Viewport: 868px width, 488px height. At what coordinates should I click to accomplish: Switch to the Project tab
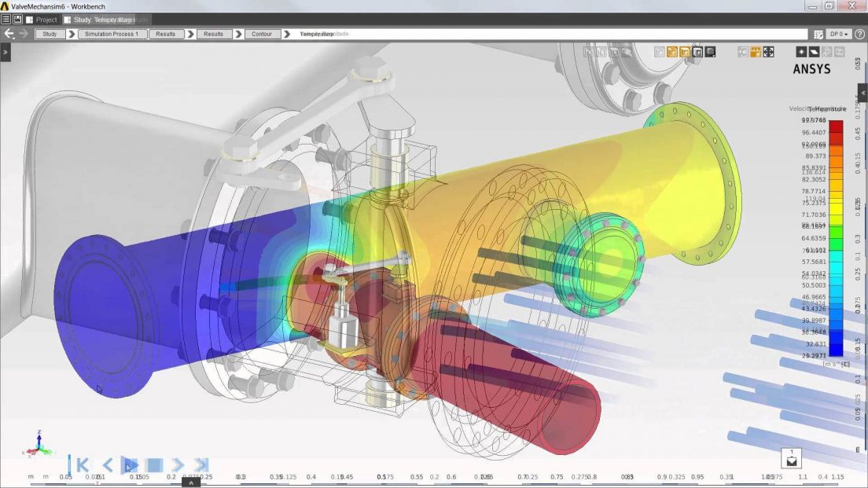point(45,19)
